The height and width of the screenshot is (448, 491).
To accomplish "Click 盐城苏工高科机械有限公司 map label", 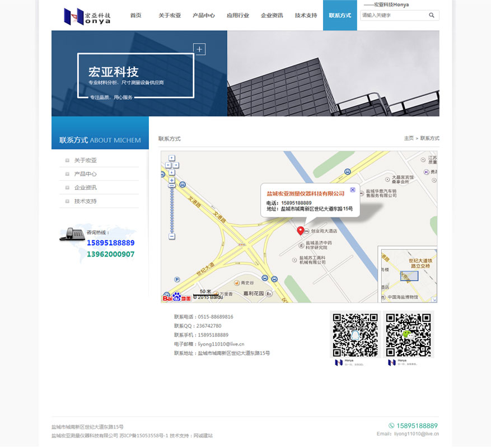I will point(312,260).
